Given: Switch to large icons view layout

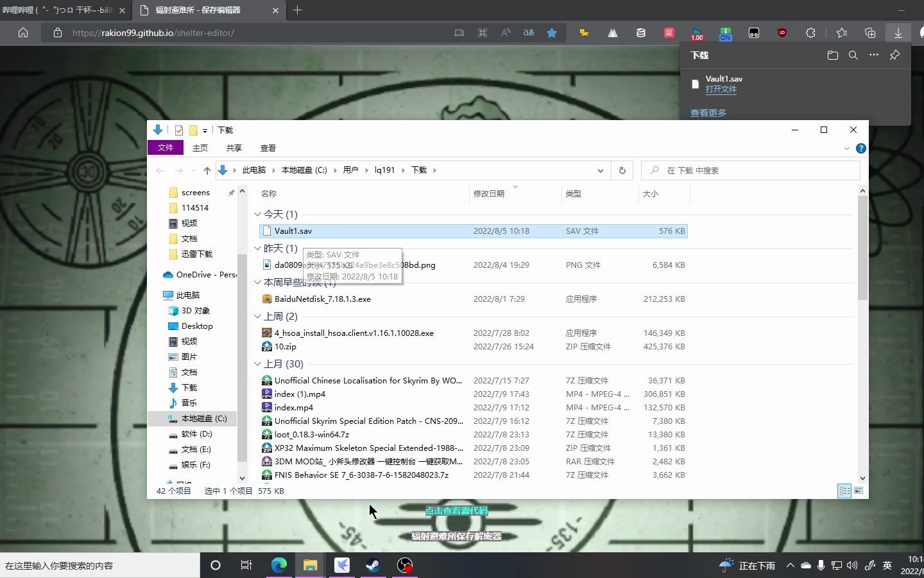Looking at the screenshot, I should click(859, 491).
